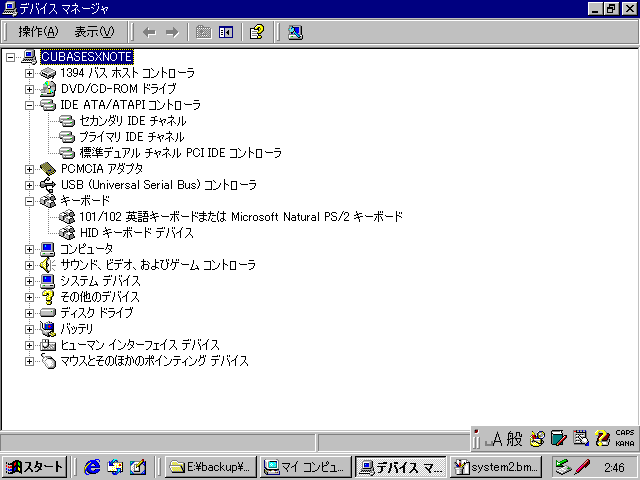Open the 表示(V) menu

[x=94, y=32]
